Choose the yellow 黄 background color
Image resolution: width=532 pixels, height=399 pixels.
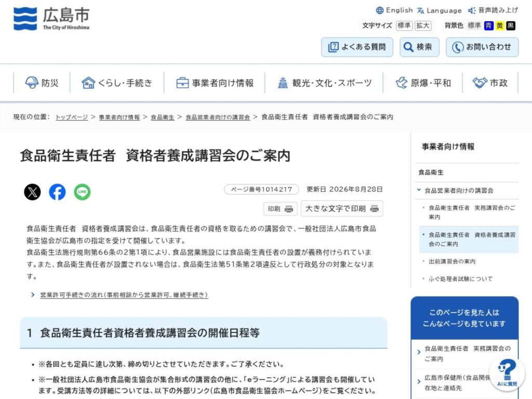click(x=499, y=25)
